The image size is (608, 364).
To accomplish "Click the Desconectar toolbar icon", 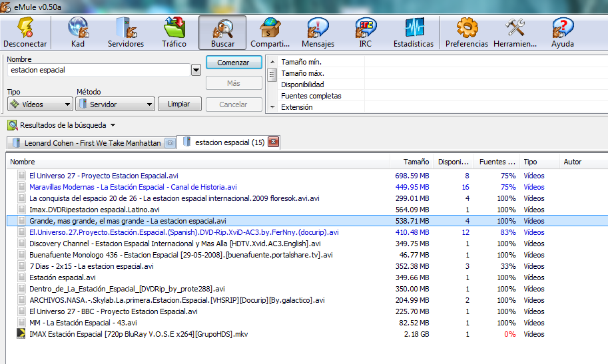I will coord(25,33).
